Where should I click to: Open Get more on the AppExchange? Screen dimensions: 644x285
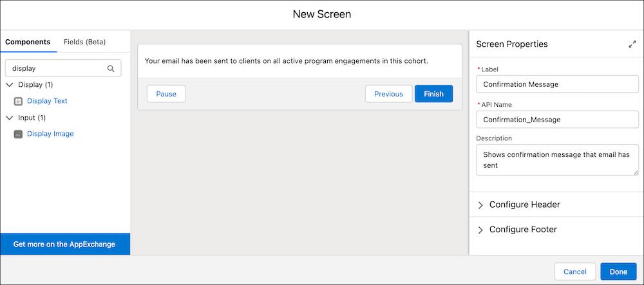[65, 244]
